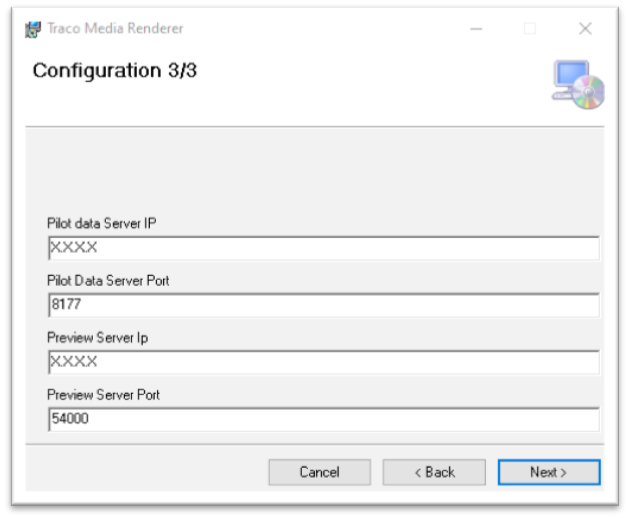Click the computer and disc installer icon
This screenshot has width=629, height=518.
[x=578, y=85]
